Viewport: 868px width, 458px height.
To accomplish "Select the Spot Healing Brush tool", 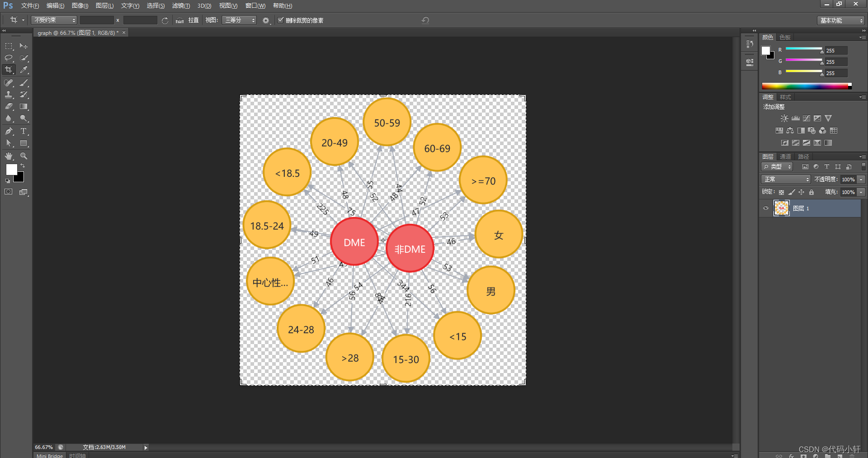I will point(9,83).
